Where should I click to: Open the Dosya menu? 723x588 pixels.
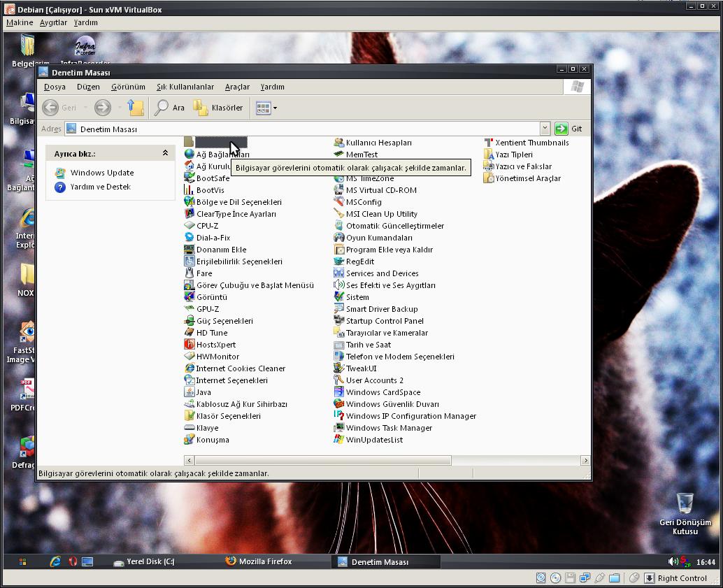point(55,87)
